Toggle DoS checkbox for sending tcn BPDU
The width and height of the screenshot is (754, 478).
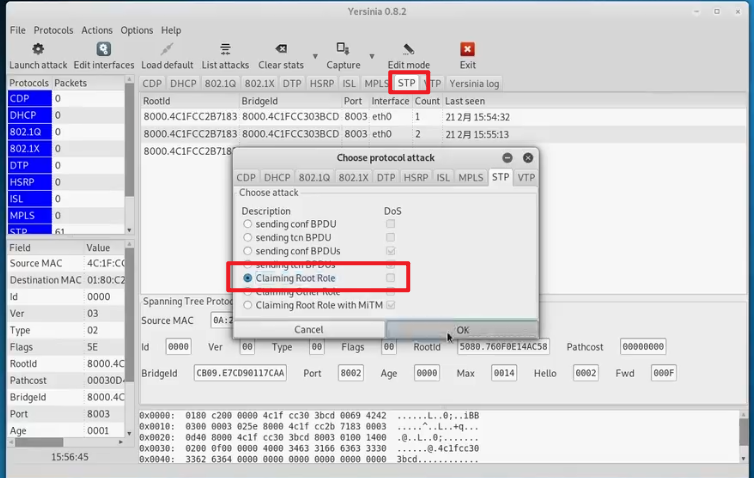[390, 238]
